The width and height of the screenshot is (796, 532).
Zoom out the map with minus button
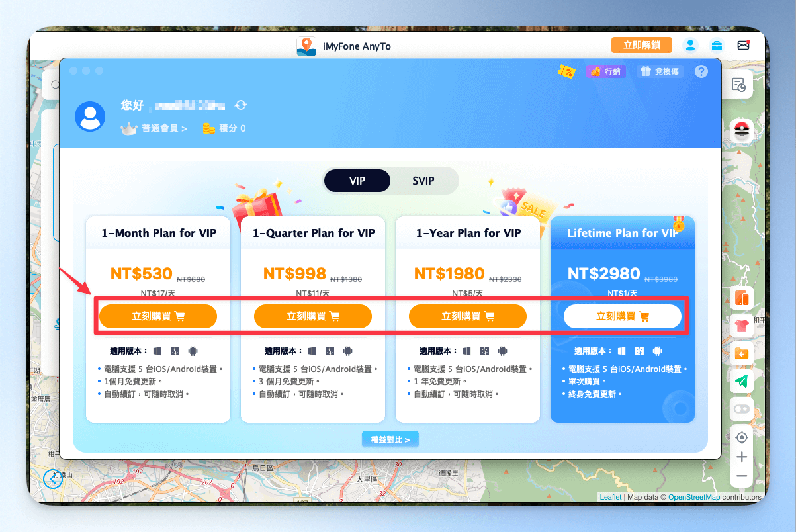point(742,476)
